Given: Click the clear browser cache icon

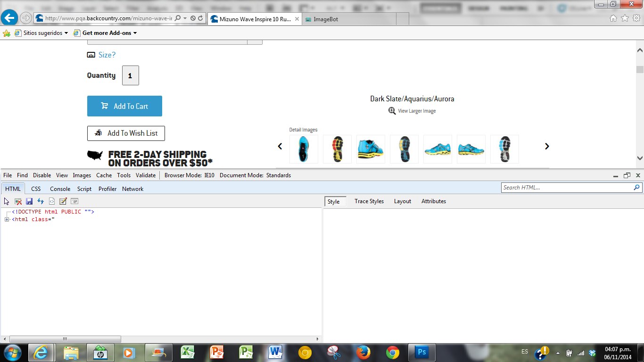Looking at the screenshot, I should 18,201.
